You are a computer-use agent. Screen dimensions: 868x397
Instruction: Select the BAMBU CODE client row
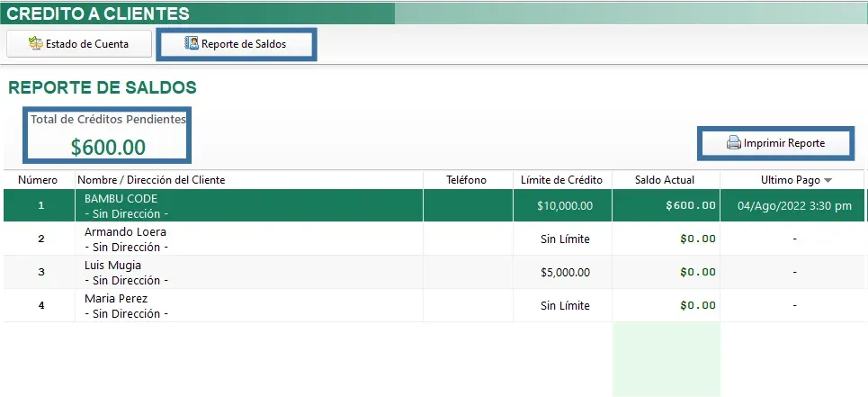click(x=434, y=205)
